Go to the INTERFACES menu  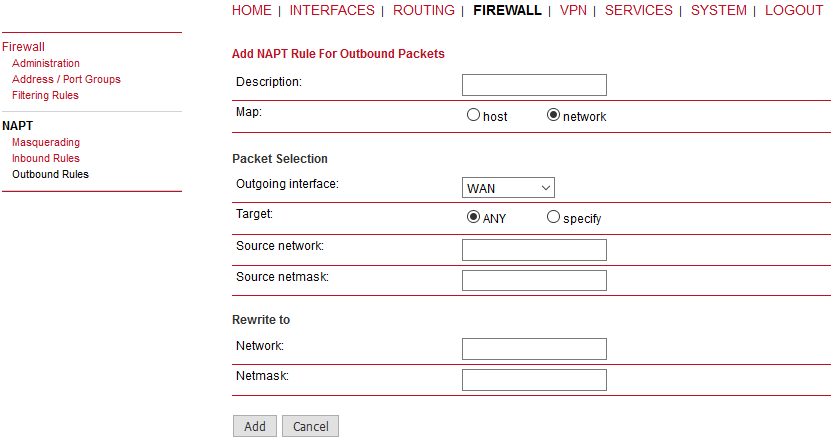coord(332,10)
